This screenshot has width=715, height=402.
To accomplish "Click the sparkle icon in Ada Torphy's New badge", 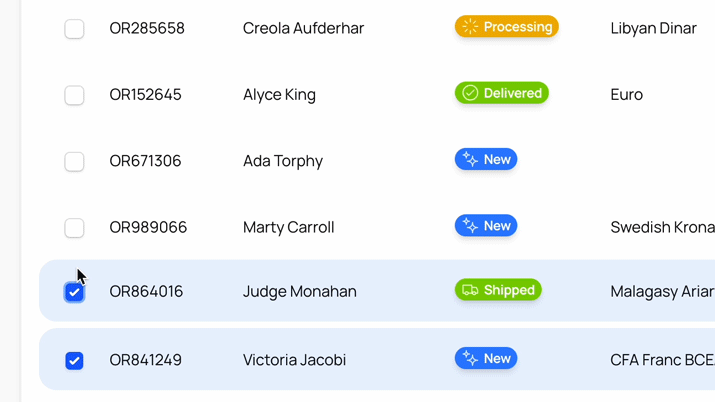I will click(x=470, y=160).
